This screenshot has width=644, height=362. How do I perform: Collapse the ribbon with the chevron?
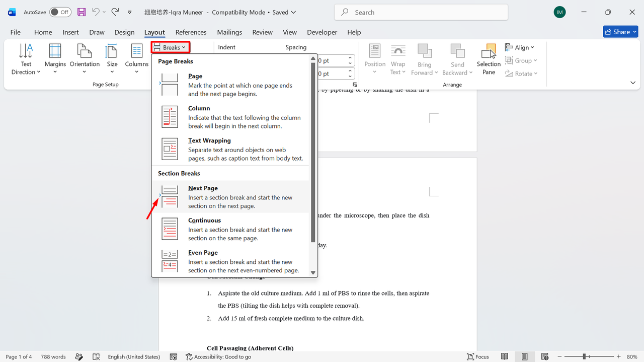click(x=633, y=83)
